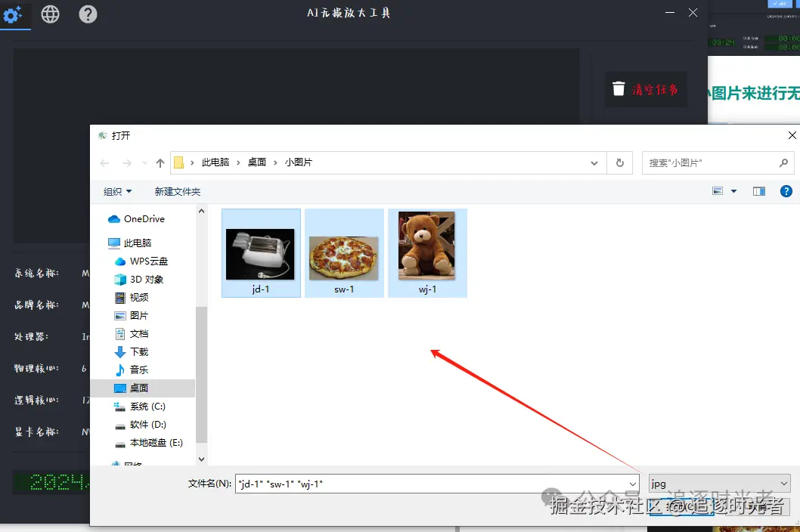800x532 pixels.
Task: Click the 新建文件夹 button
Action: click(x=177, y=191)
